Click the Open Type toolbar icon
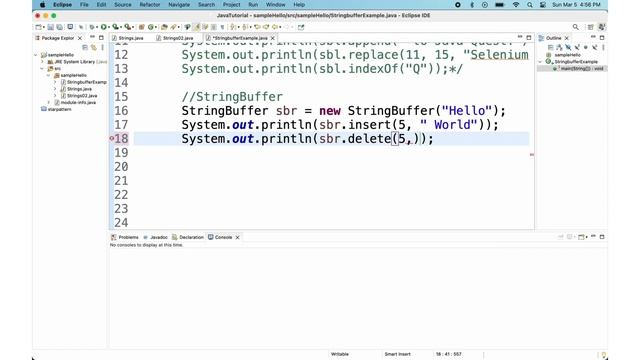640x360 pixels. tap(164, 27)
